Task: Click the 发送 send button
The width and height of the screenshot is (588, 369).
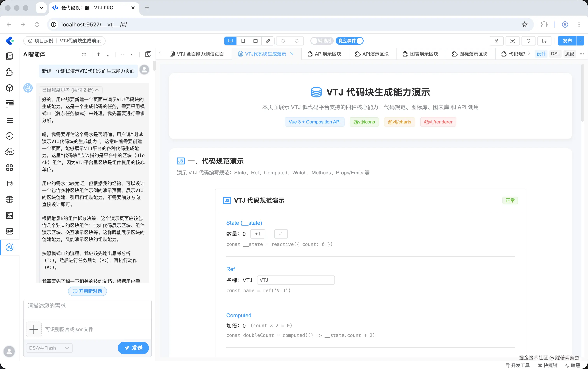Action: tap(133, 348)
